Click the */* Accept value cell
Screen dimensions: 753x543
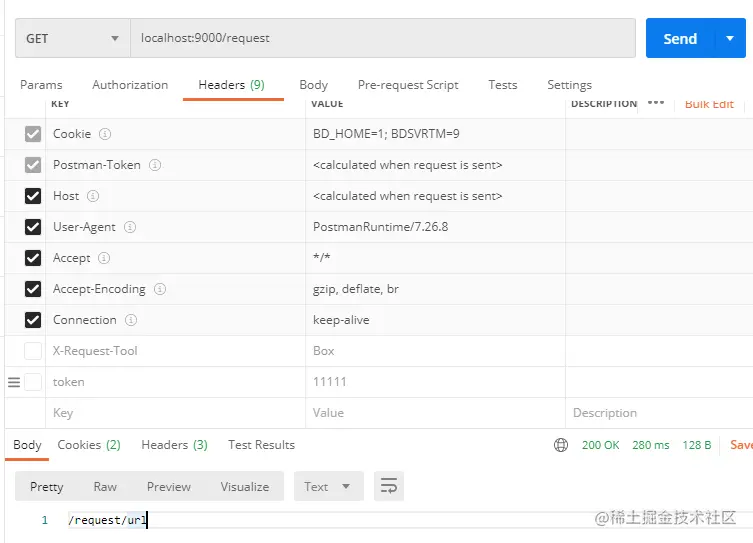435,258
